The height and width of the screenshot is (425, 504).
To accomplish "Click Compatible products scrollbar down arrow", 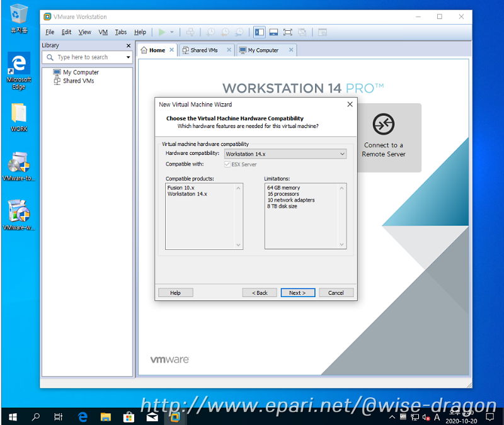I will pyautogui.click(x=238, y=245).
